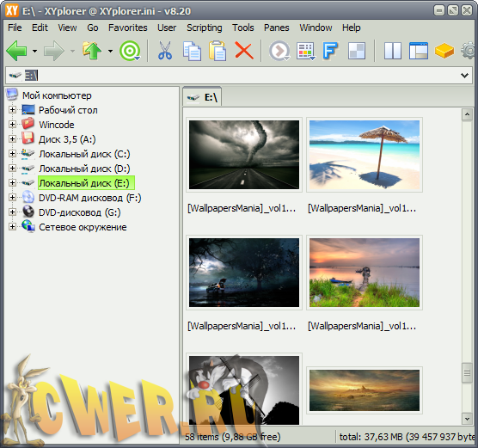Click the Up folder arrow icon
478x448 pixels.
point(92,51)
